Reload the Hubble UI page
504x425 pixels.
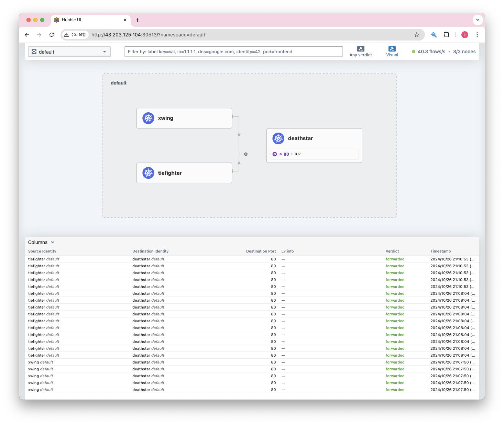(x=52, y=35)
